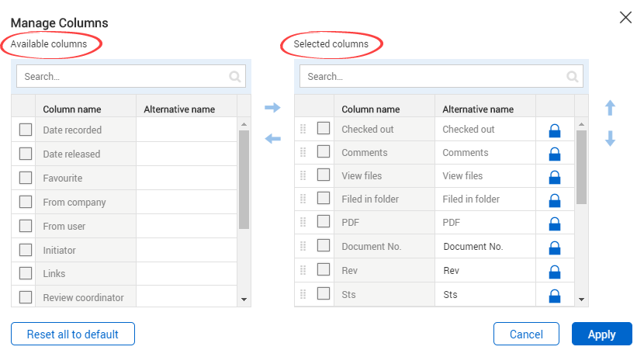Click the move up arrow icon
The image size is (644, 357).
[x=610, y=107]
